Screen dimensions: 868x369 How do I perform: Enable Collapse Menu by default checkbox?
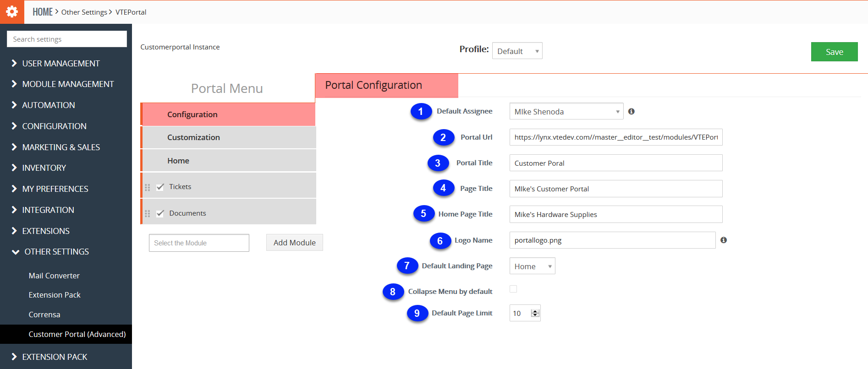513,289
